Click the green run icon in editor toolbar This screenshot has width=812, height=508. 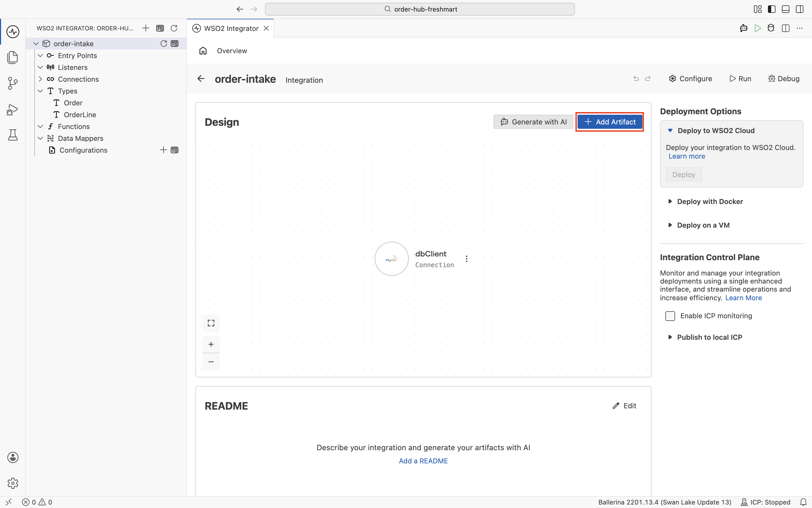(x=757, y=28)
